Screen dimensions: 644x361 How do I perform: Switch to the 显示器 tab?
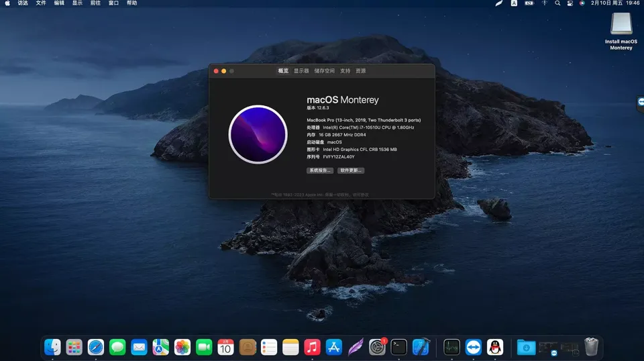[301, 70]
